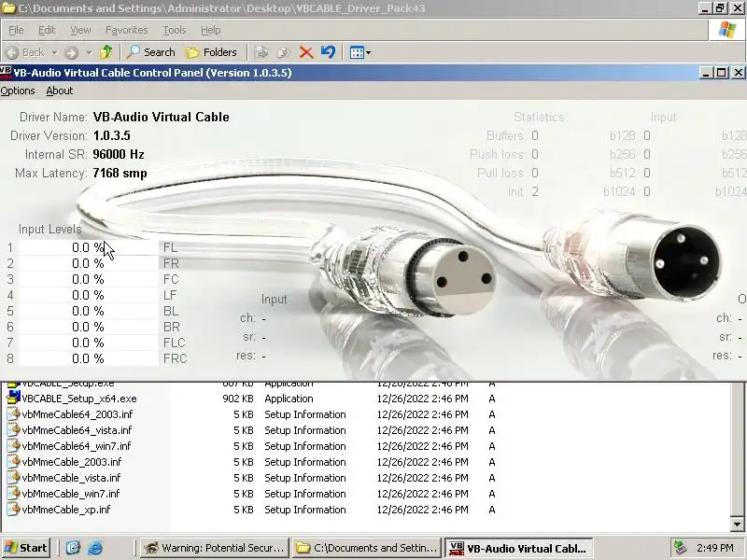Open the File menu in Explorer
Image resolution: width=747 pixels, height=560 pixels.
(x=16, y=30)
